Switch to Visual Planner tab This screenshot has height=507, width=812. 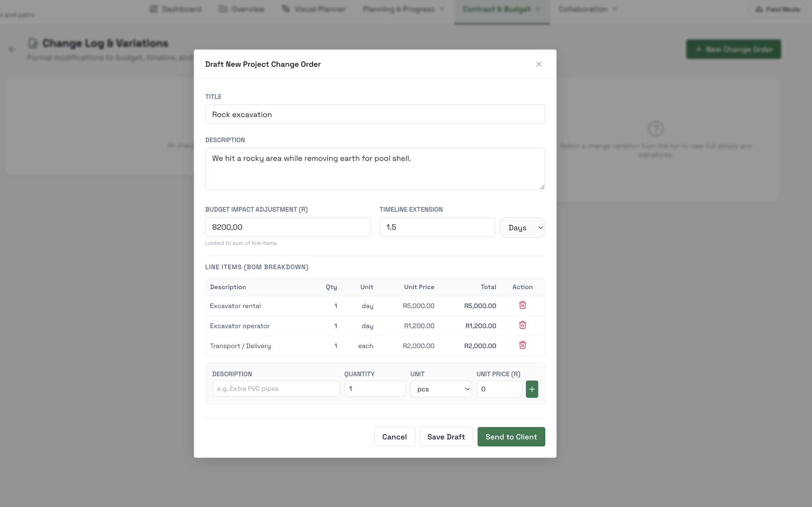pyautogui.click(x=314, y=9)
